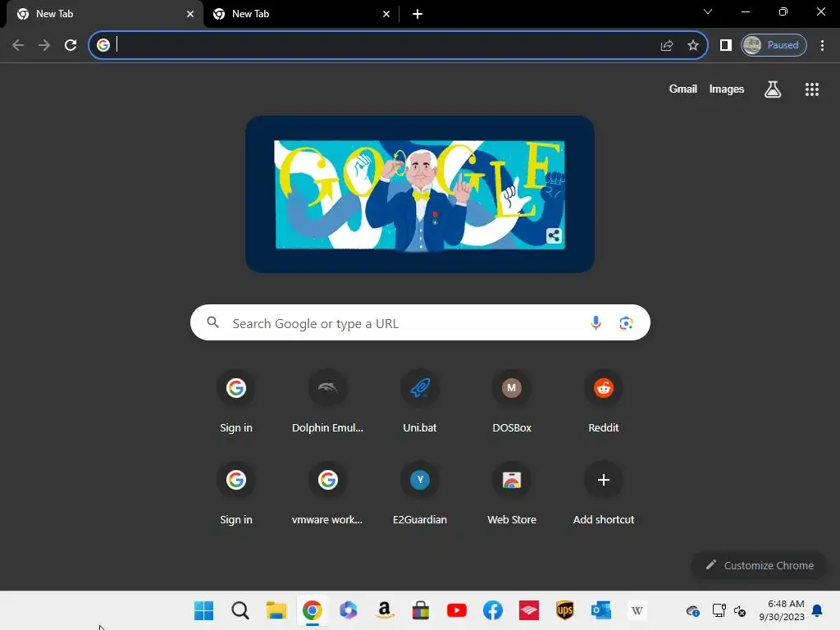Click the Google Doodle image
Screen dimensions: 840x630
point(419,194)
